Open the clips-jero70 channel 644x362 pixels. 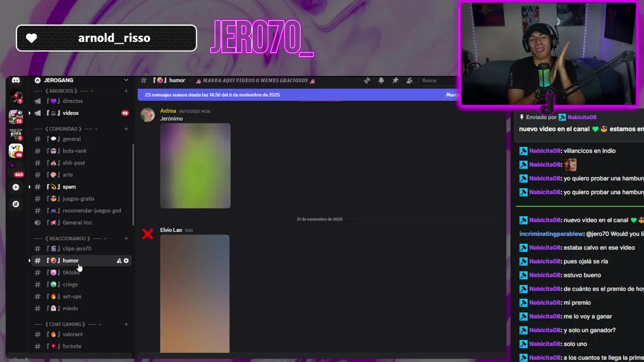pos(80,248)
